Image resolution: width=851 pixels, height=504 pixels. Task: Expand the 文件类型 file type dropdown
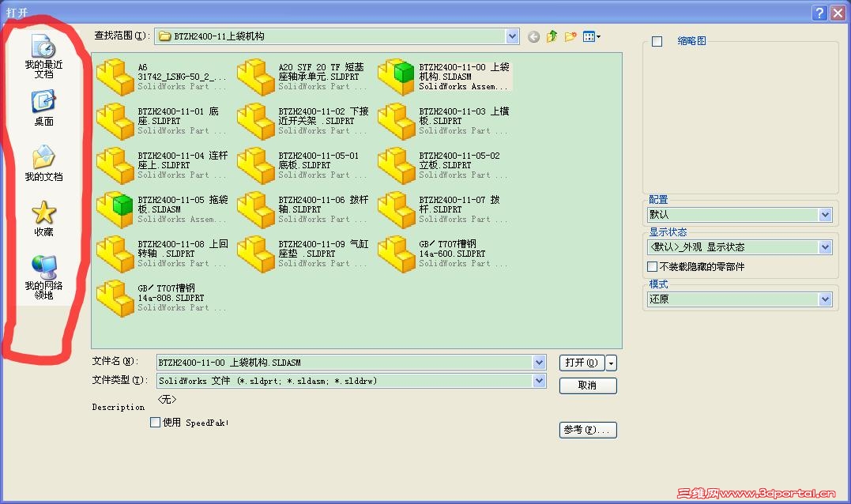click(x=539, y=381)
